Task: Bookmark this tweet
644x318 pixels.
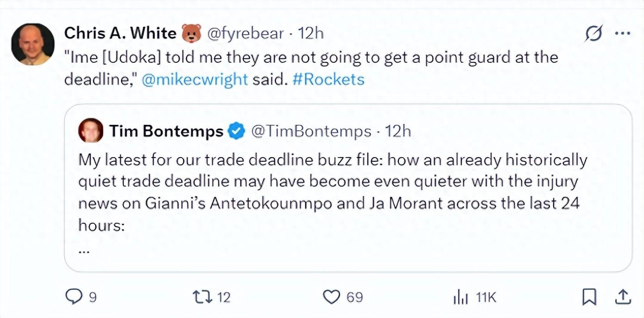Action: [x=589, y=297]
